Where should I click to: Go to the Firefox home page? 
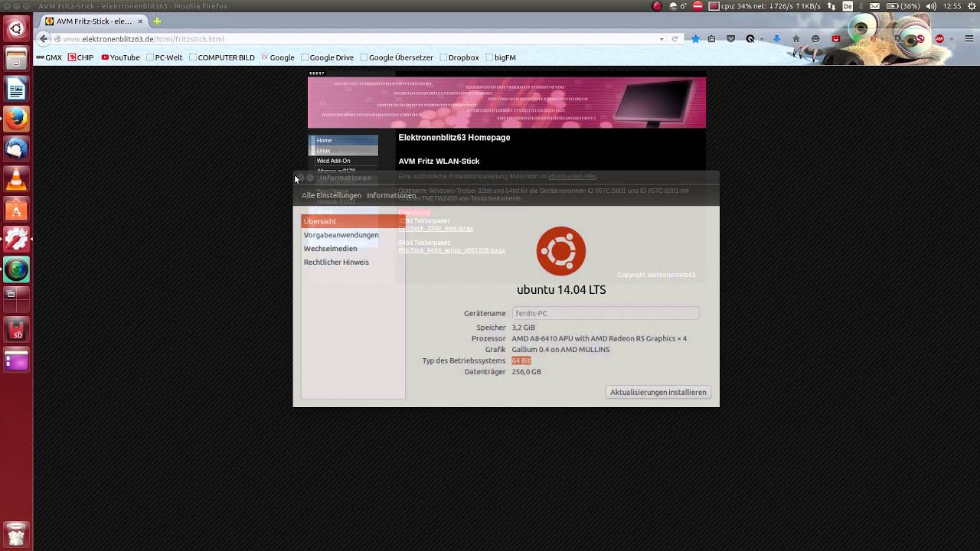point(796,39)
